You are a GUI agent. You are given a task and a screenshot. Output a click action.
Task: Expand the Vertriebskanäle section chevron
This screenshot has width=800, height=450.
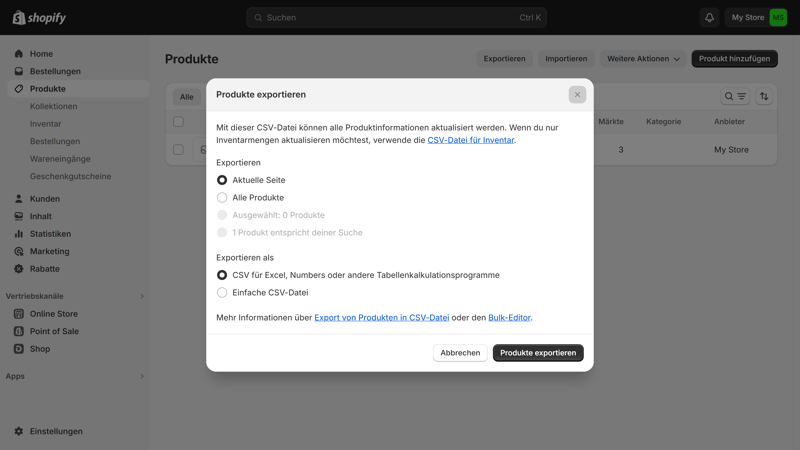pyautogui.click(x=142, y=296)
